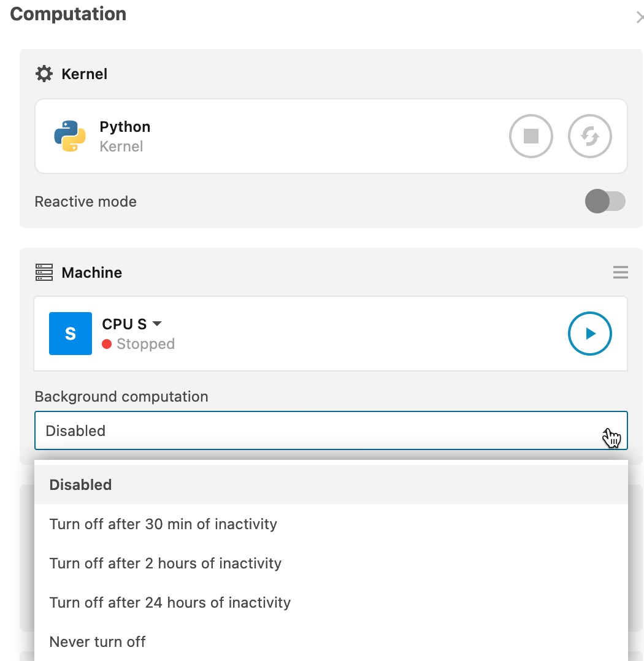Expand the CPU S machine type dropdown
644x661 pixels.
tap(157, 324)
